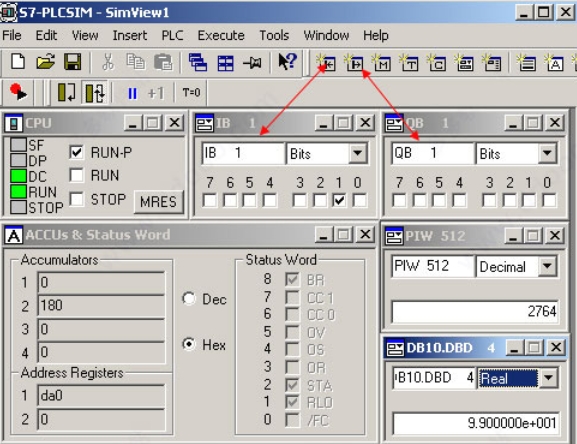Open the PLC menu
Viewport: 577px width, 444px height.
pyautogui.click(x=172, y=35)
